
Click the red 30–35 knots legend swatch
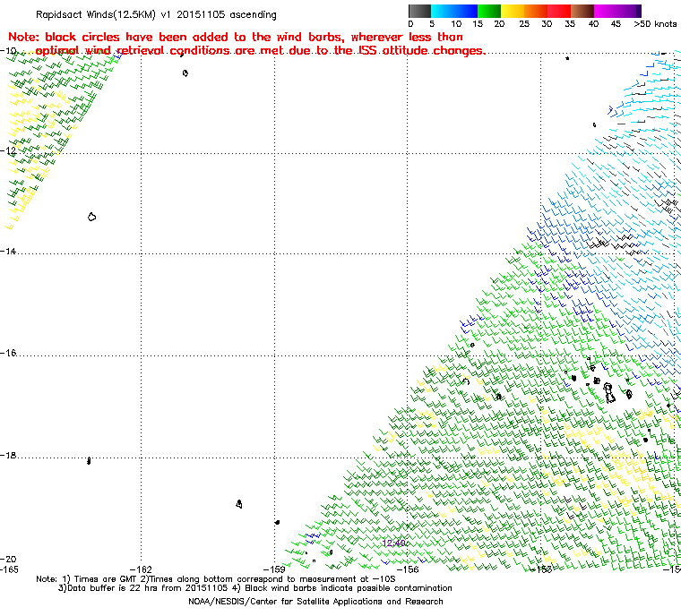pyautogui.click(x=559, y=11)
